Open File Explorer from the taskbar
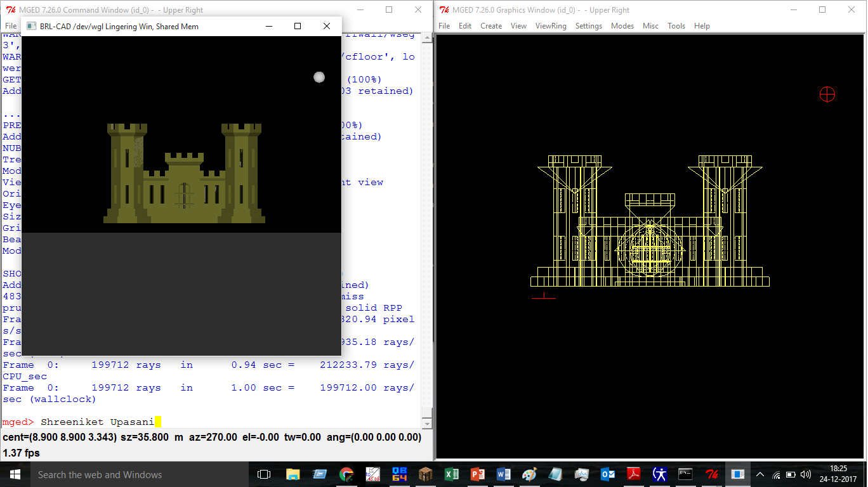This screenshot has height=487, width=868. tap(293, 474)
